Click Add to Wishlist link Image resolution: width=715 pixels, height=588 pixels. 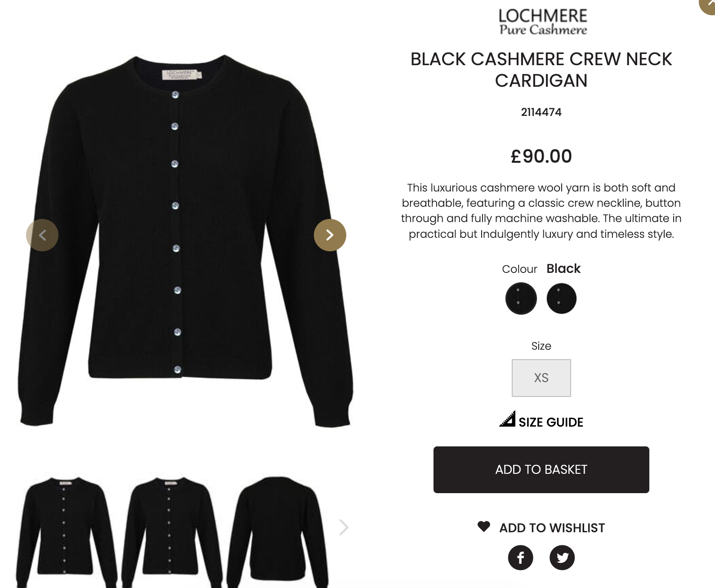tap(552, 528)
